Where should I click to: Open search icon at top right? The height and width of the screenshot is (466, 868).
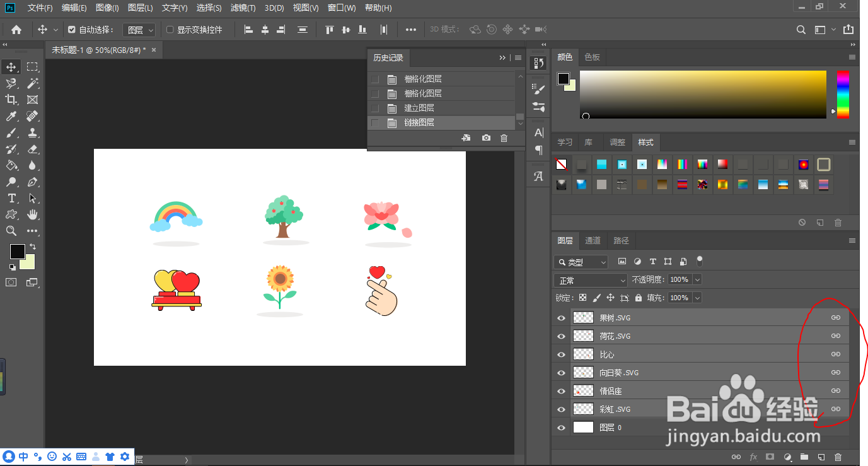(x=801, y=30)
